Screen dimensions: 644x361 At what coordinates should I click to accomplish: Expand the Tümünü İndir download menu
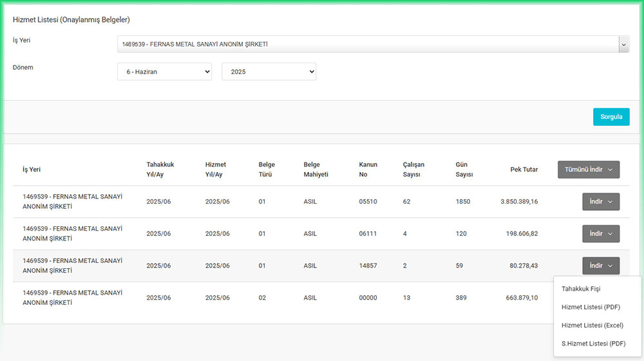[x=588, y=170]
